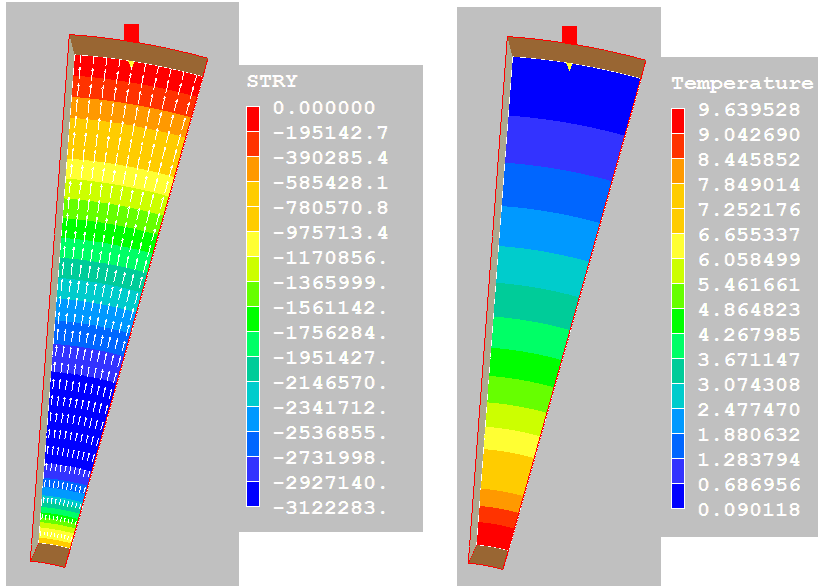Click the Temperature legend title
The height and width of the screenshot is (586, 834).
[x=742, y=83]
